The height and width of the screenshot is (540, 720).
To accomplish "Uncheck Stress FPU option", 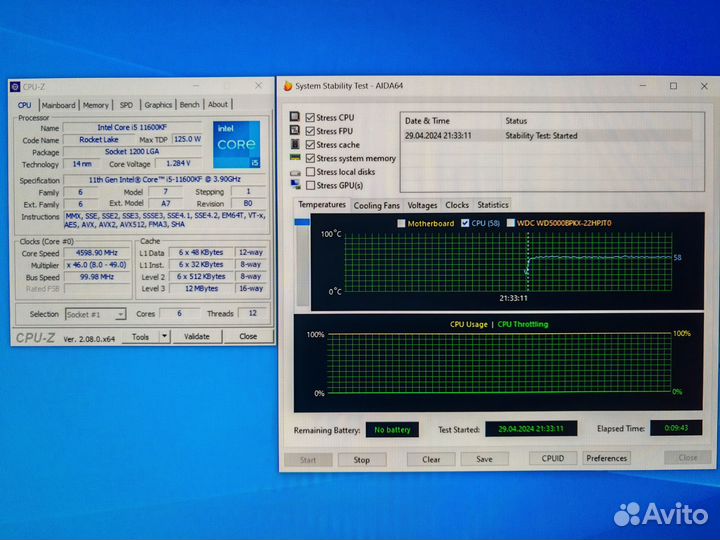I will (310, 131).
